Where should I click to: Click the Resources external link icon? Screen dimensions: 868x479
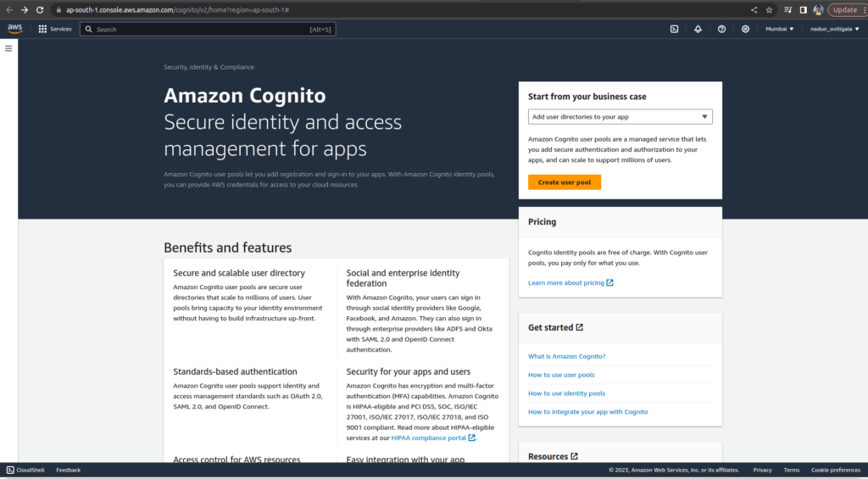[574, 456]
